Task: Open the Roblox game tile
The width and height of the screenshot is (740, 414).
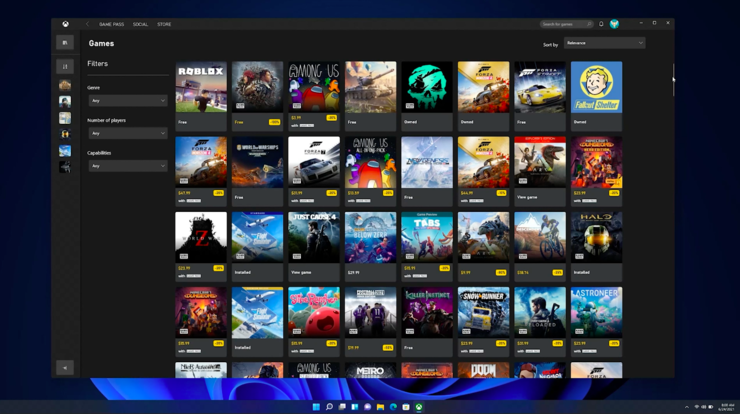Action: tap(201, 88)
